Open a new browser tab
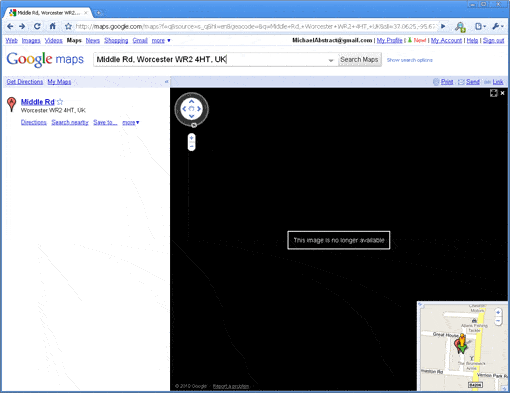The width and height of the screenshot is (510, 393). click(99, 13)
